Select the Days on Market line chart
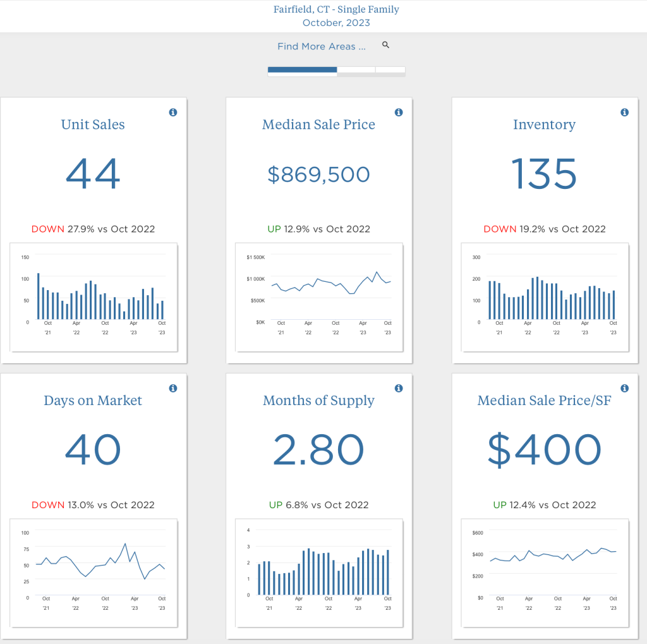 pyautogui.click(x=94, y=573)
